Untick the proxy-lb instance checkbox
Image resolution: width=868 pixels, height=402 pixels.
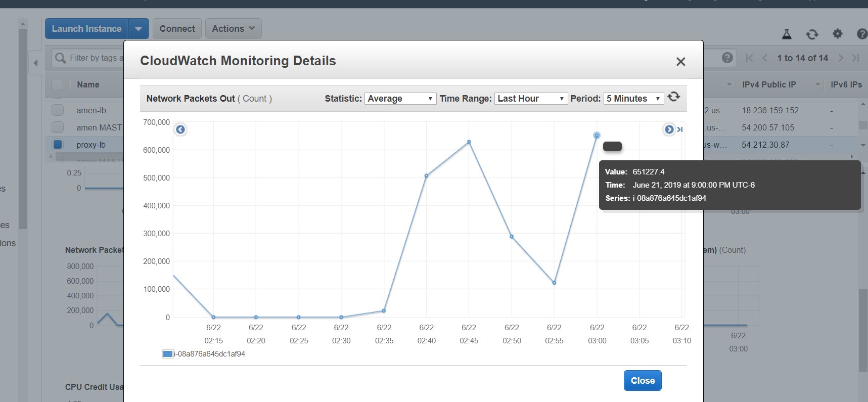pos(58,145)
